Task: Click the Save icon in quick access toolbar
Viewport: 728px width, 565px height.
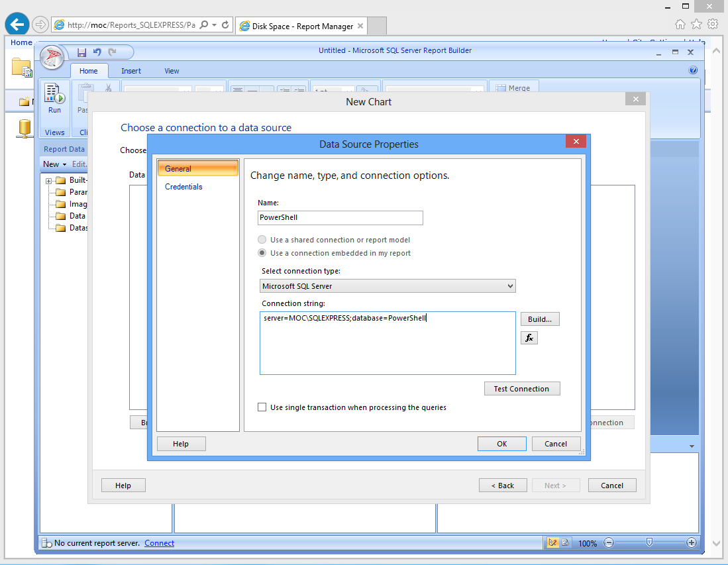Action: [82, 52]
